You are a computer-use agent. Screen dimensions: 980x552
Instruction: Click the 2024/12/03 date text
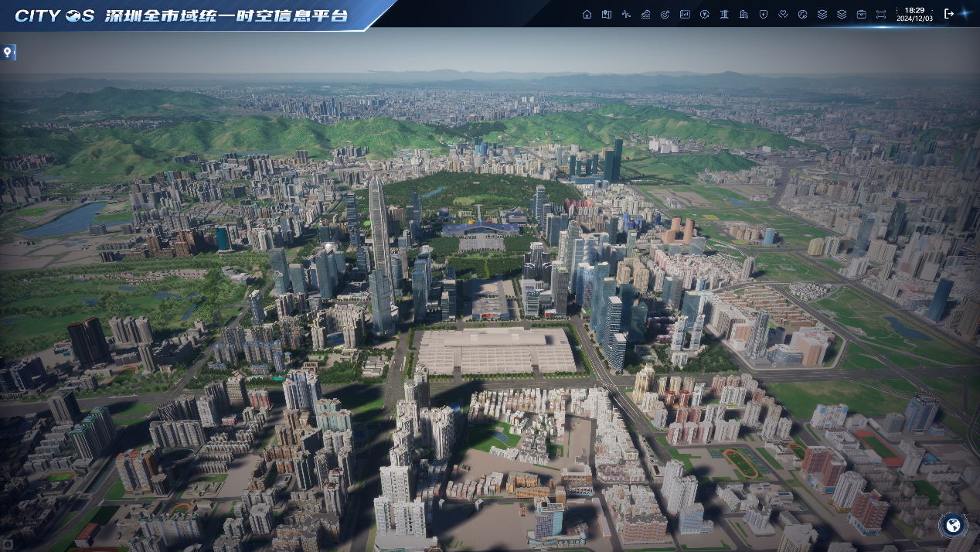pos(914,19)
